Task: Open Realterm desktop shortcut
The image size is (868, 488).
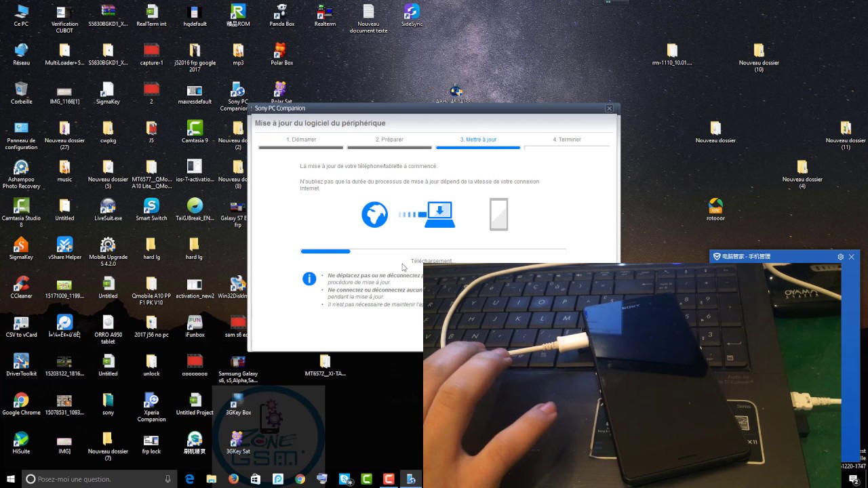Action: 325,16
